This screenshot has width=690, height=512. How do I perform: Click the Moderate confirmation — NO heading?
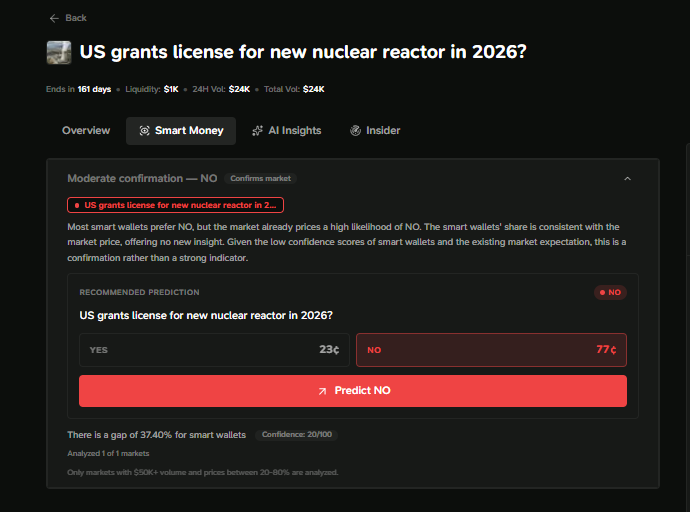pos(142,179)
